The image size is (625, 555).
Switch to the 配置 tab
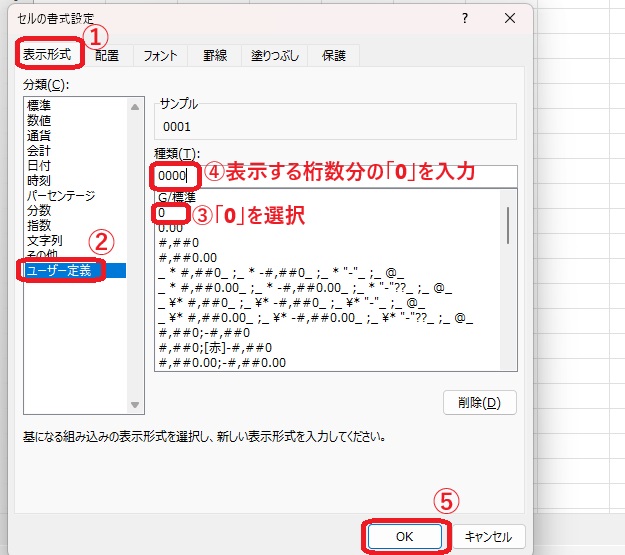[107, 56]
